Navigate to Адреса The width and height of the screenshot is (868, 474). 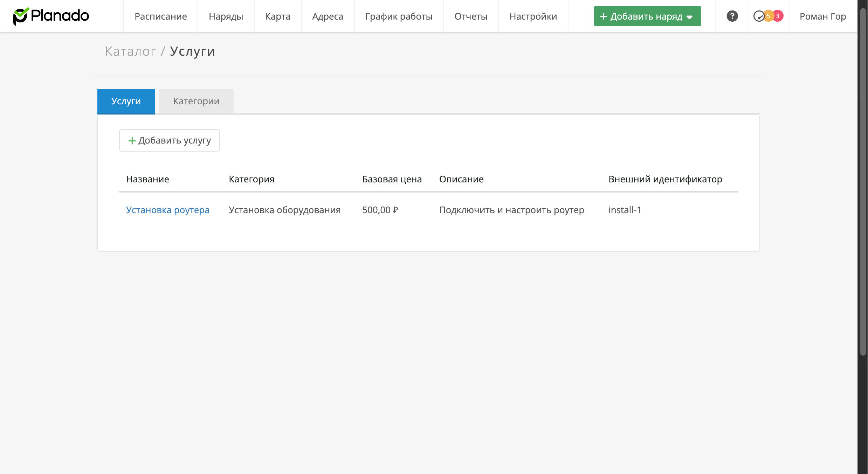point(328,16)
